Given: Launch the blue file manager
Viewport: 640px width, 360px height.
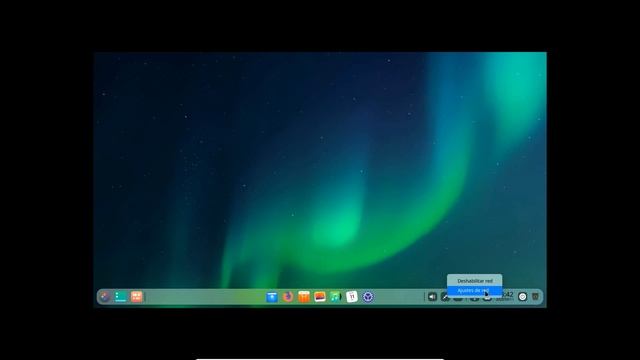Looking at the screenshot, I should [x=272, y=297].
